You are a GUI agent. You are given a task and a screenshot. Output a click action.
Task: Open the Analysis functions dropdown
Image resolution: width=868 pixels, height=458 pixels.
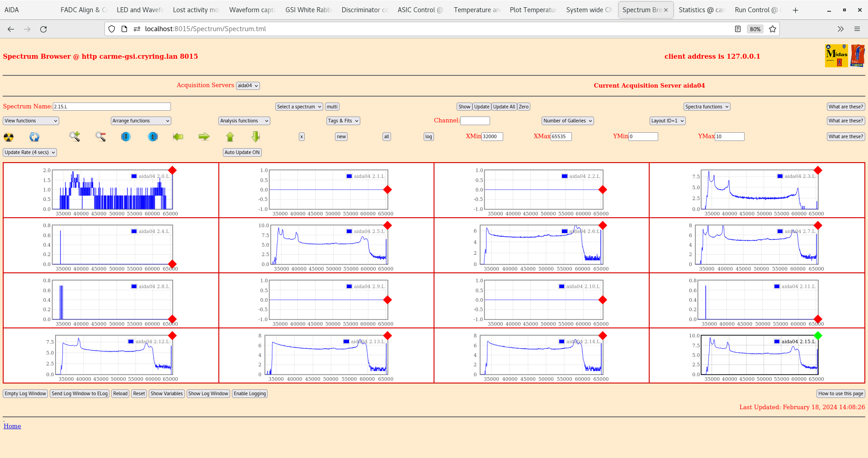(244, 121)
